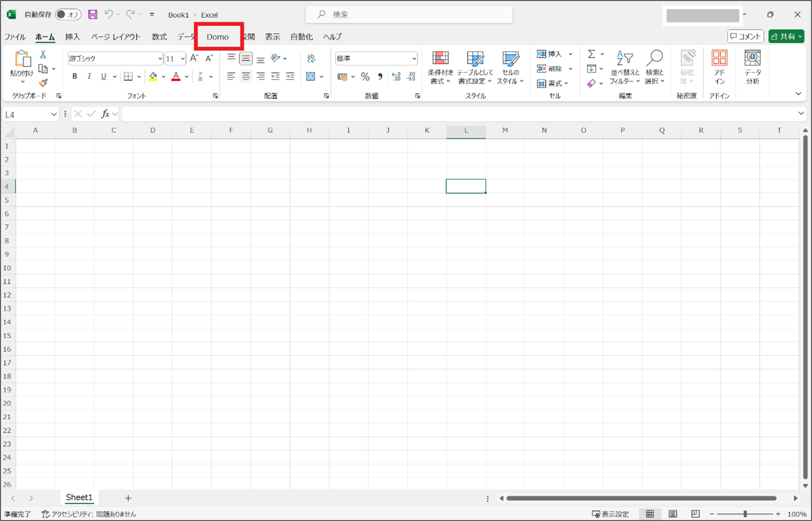Click the Data Analysis (データ分析) icon
The image size is (812, 521).
coord(753,67)
